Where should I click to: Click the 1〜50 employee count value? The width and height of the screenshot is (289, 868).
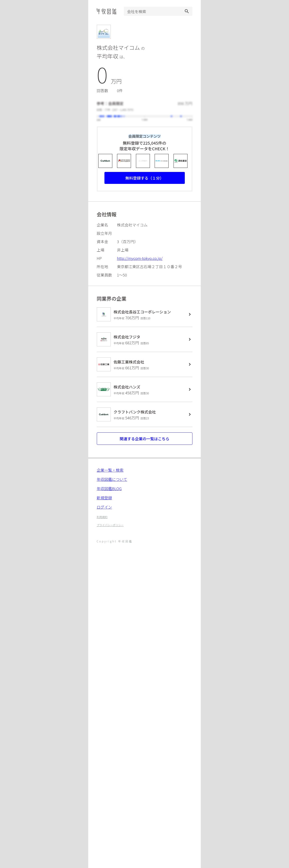[x=122, y=275]
